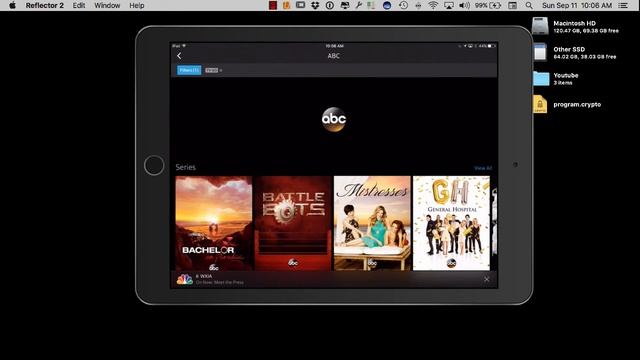Image resolution: width=640 pixels, height=360 pixels.
Task: Tap the '8 WXIA' channel text
Action: [x=204, y=276]
